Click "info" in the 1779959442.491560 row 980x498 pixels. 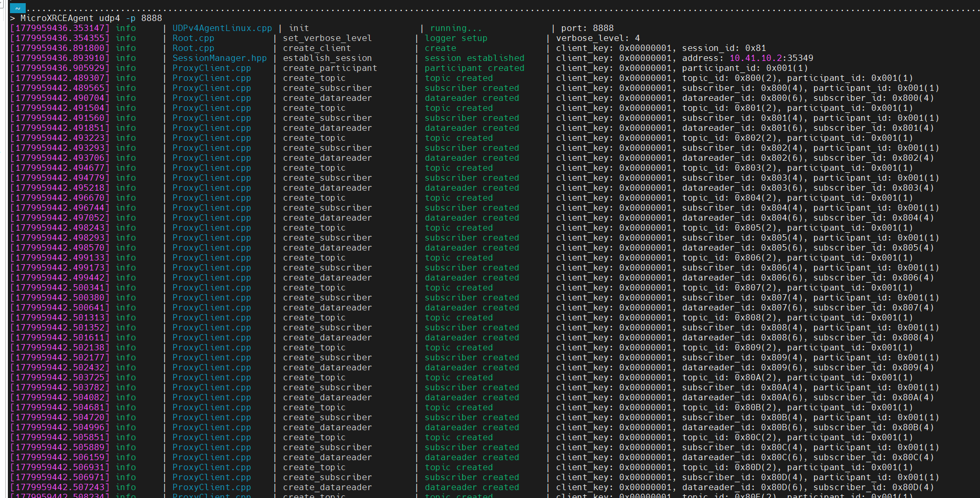click(126, 118)
